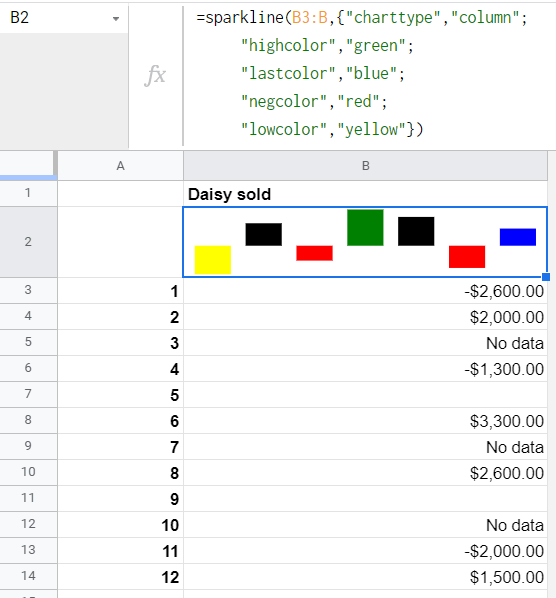
Task: Click cell with $1,500.00
Action: [x=365, y=577]
